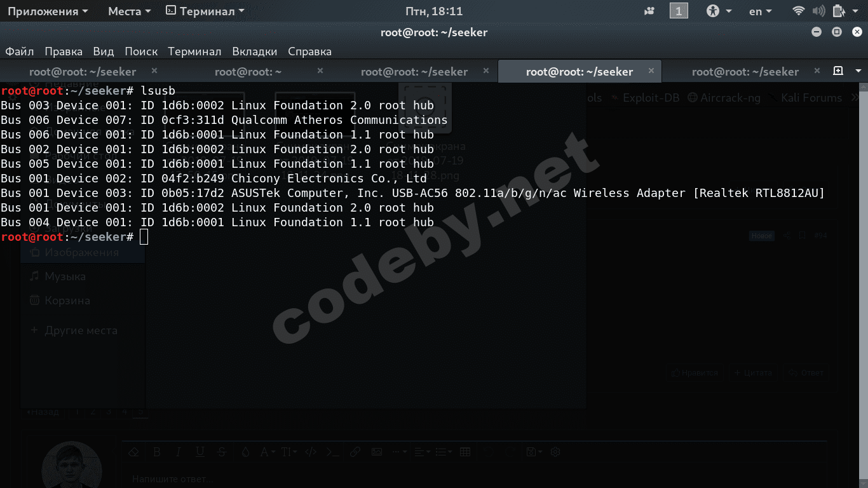The height and width of the screenshot is (488, 868).
Task: Expand the system menu arrow beside battery
Action: click(x=855, y=11)
